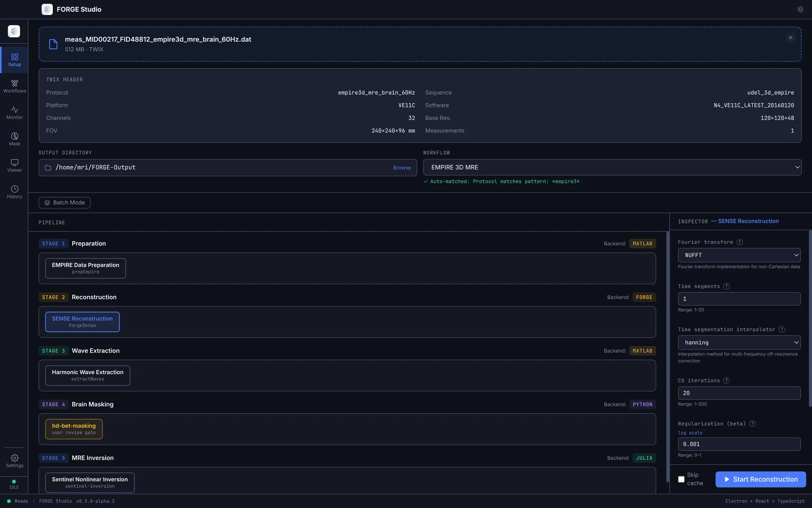This screenshot has height=508, width=812.
Task: Select the Harmonic Wave Extraction step
Action: point(88,376)
